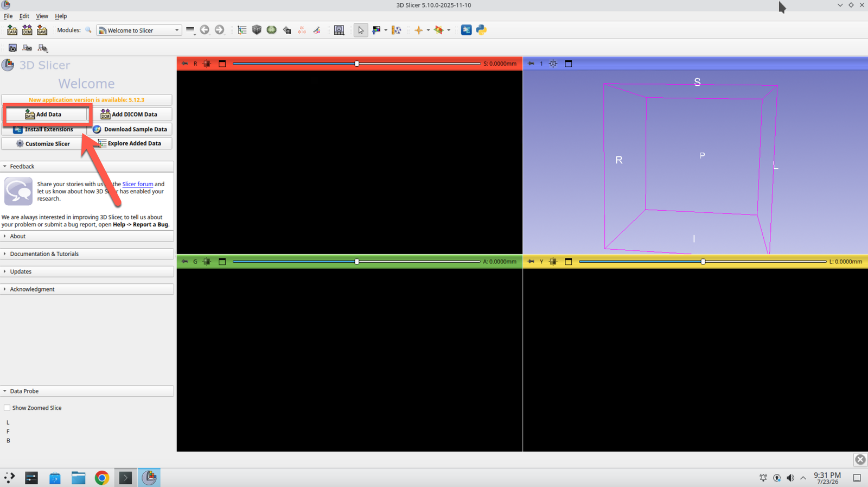Click the red slice view pin icon
Screen dimensions: 868x487
coord(185,64)
